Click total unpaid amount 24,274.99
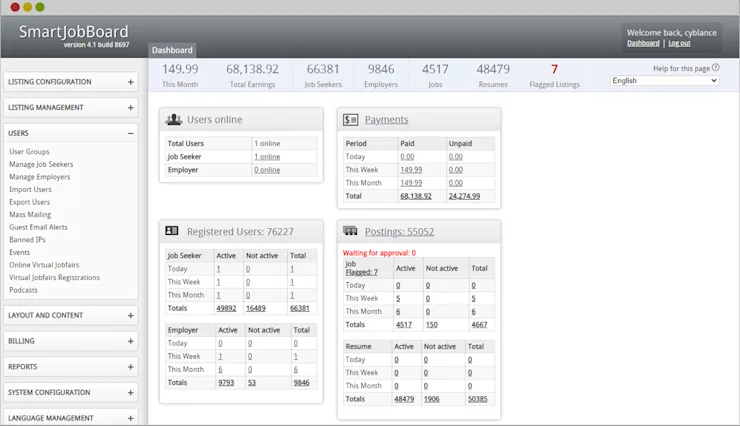 pos(464,196)
